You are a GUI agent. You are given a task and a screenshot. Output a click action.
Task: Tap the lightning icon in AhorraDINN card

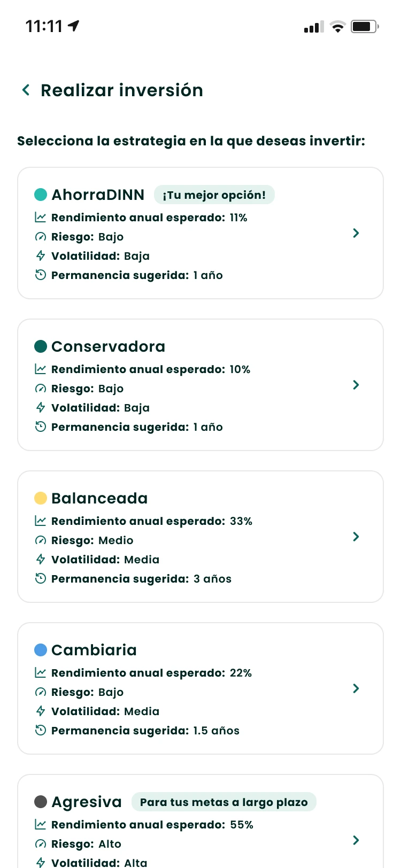coord(40,256)
